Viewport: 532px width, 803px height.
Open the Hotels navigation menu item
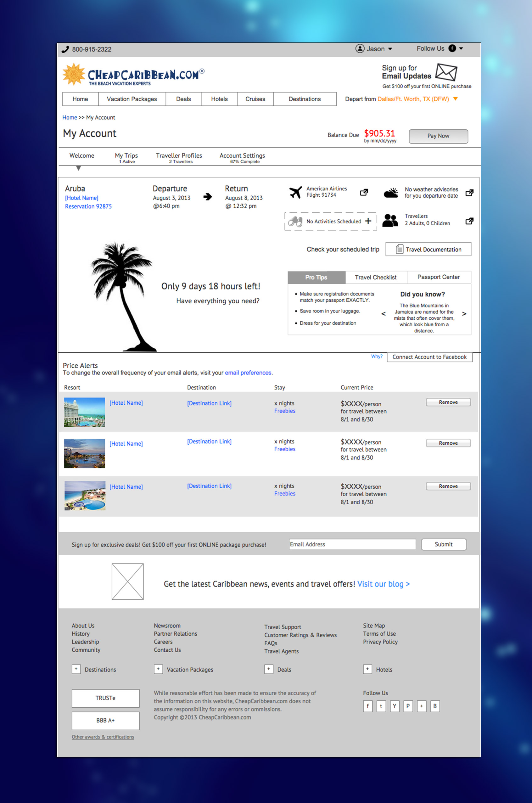(220, 99)
